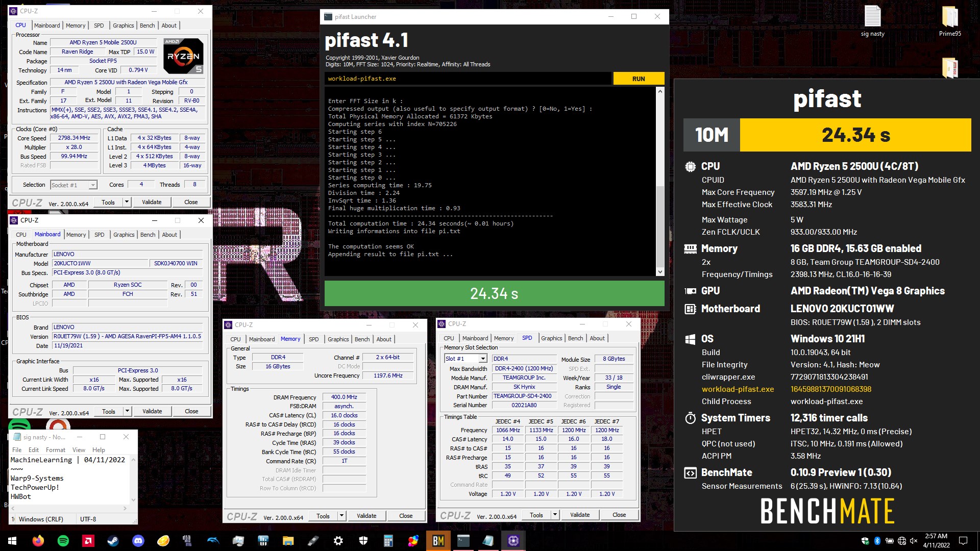Click the DDR4-2400 (1200 MHz) Max Bandwidth value

[x=524, y=368]
